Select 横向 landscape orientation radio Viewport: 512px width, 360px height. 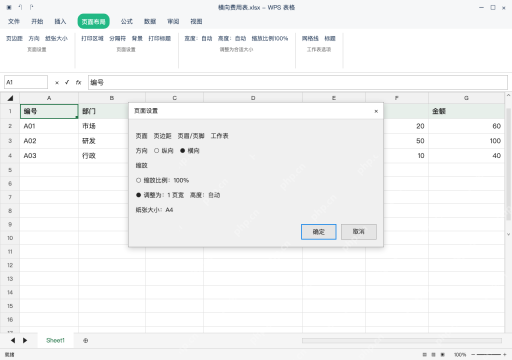coord(182,151)
